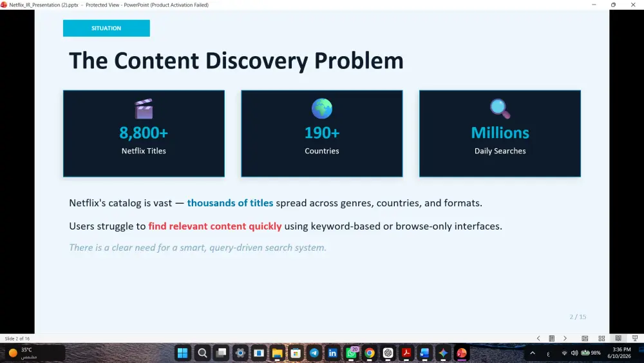The image size is (644, 363).
Task: Open LinkedIn from the taskbar
Action: (333, 353)
